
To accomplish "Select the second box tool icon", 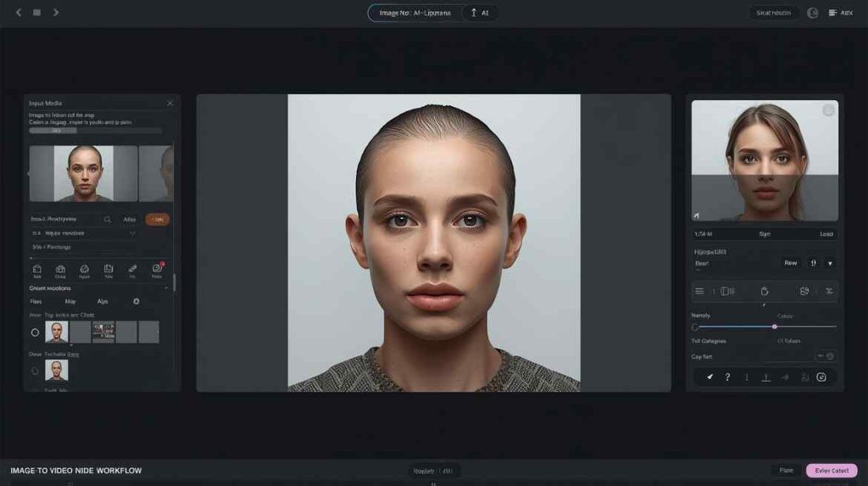I will (x=60, y=271).
